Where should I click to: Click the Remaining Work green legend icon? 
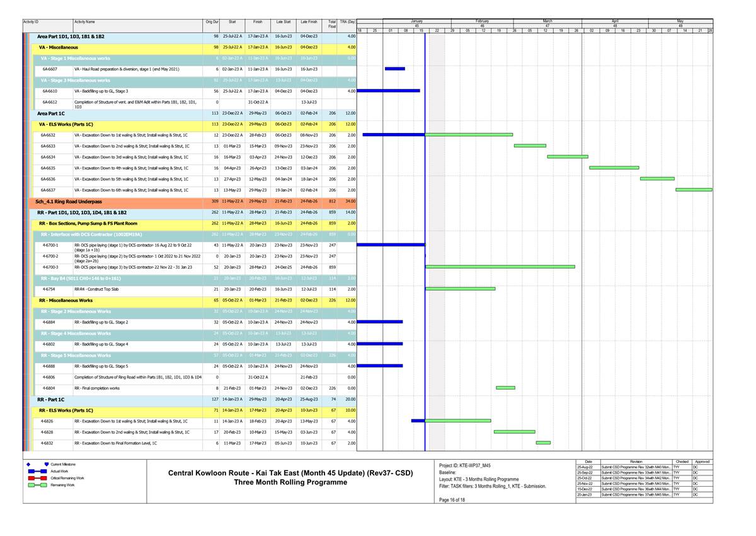pyautogui.click(x=38, y=485)
